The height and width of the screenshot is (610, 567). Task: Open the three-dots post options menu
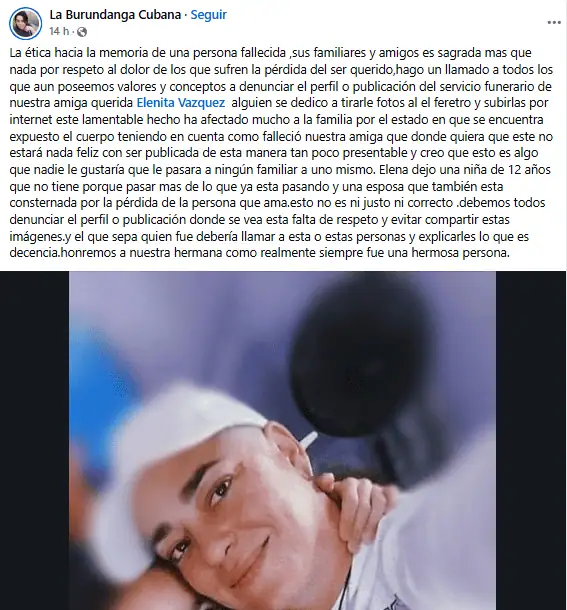pos(554,23)
